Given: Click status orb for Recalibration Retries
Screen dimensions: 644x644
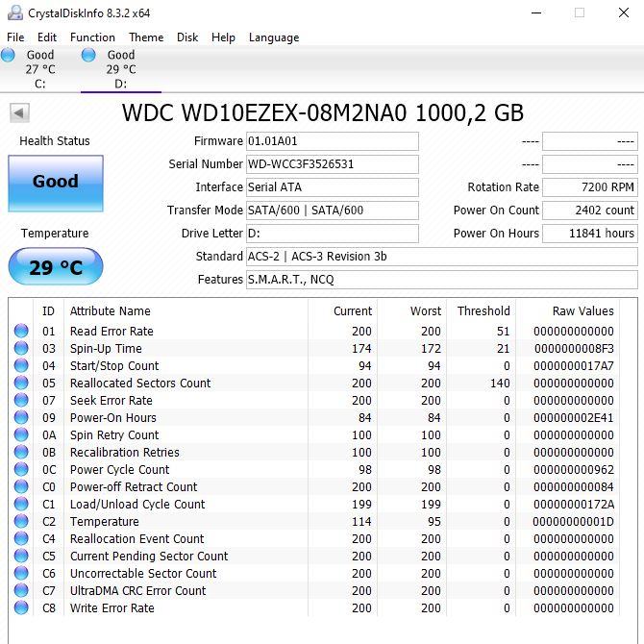Looking at the screenshot, I should click(x=21, y=452).
